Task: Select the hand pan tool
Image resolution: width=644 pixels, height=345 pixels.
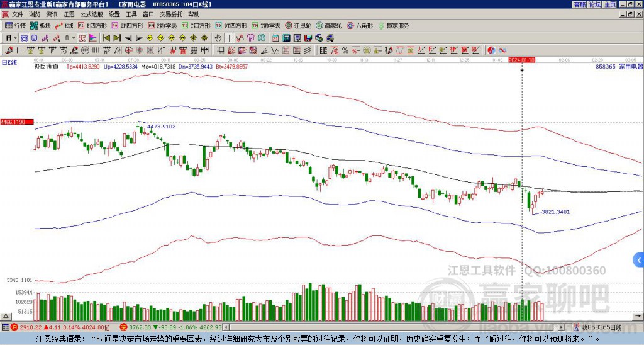Action: 218,38
